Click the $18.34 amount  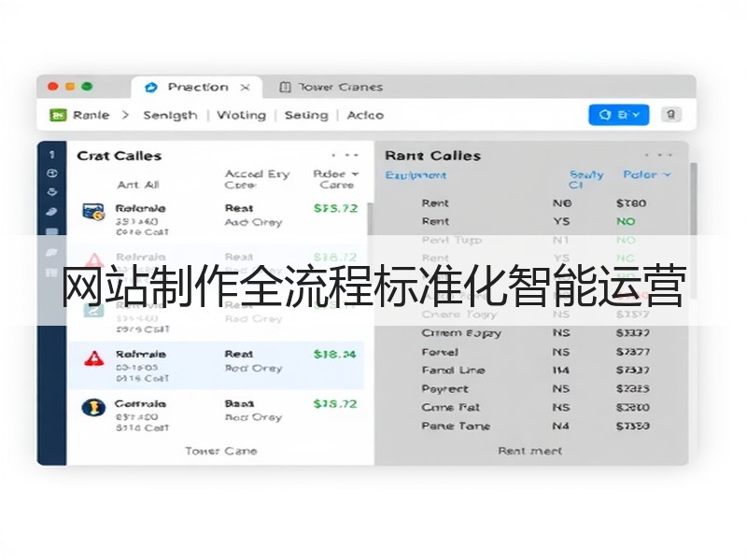coord(335,355)
